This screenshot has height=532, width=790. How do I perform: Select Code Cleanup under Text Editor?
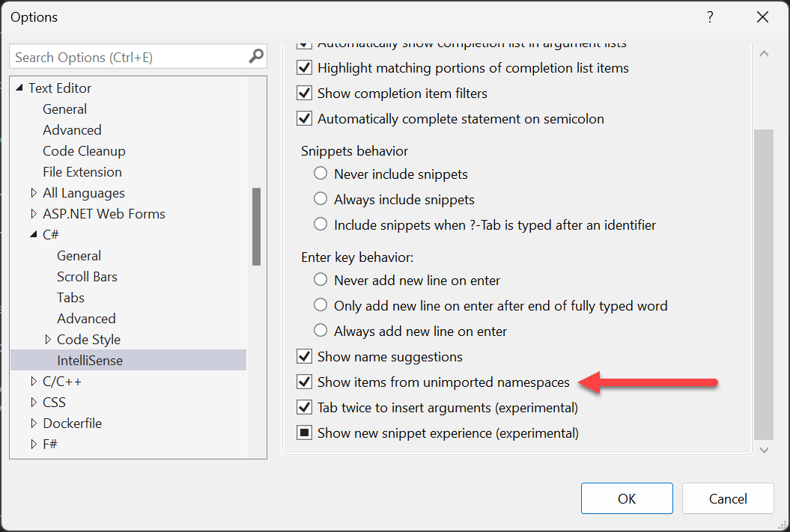[x=84, y=151]
